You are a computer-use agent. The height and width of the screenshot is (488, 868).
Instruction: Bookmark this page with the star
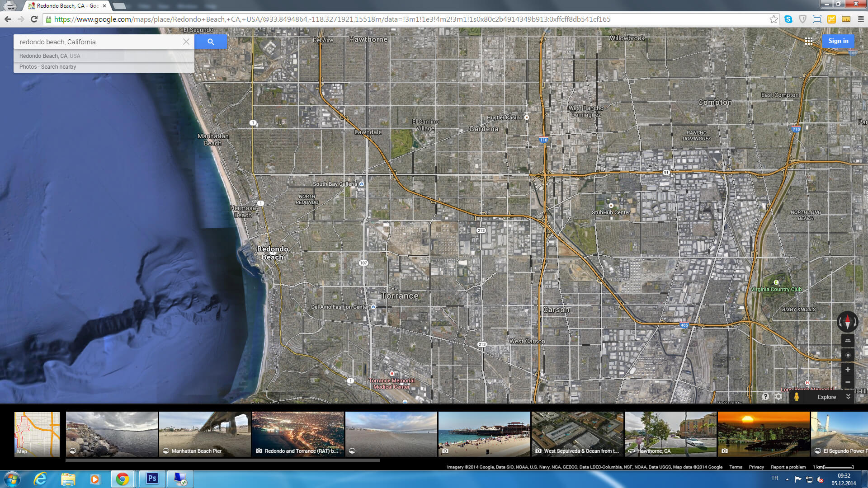(774, 19)
